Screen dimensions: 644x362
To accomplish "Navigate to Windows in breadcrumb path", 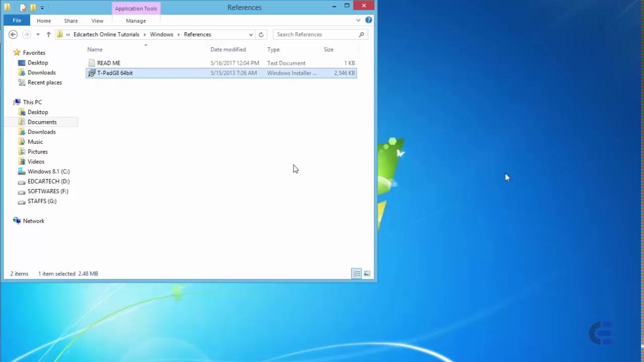I will click(162, 35).
